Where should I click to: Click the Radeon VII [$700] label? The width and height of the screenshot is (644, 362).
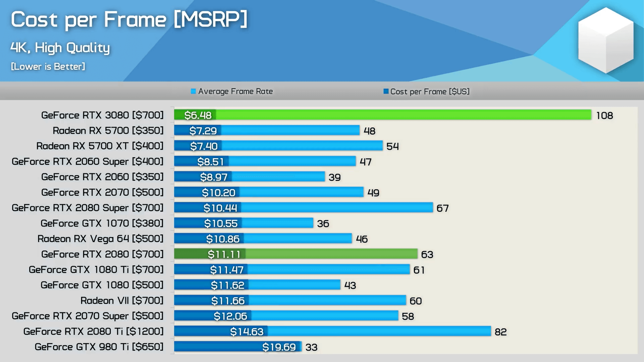(122, 300)
